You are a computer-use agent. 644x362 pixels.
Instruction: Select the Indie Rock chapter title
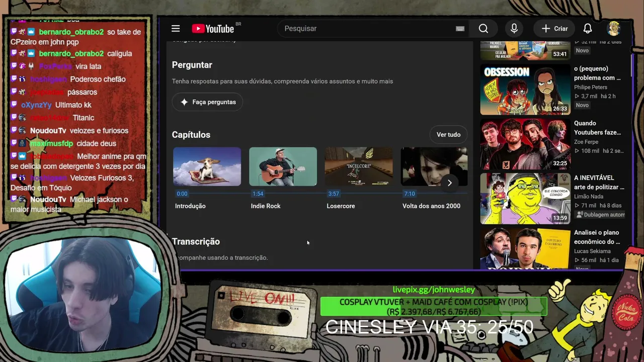point(266,206)
